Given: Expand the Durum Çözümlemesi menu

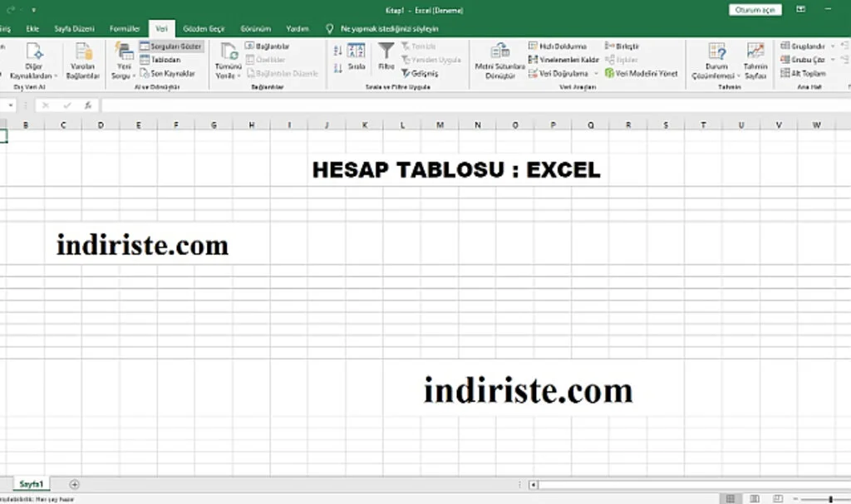Looking at the screenshot, I should [716, 61].
